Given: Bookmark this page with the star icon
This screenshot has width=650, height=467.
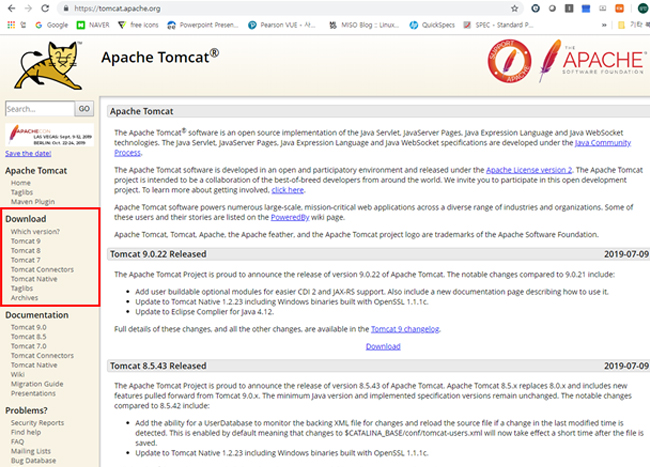Looking at the screenshot, I should 514,8.
